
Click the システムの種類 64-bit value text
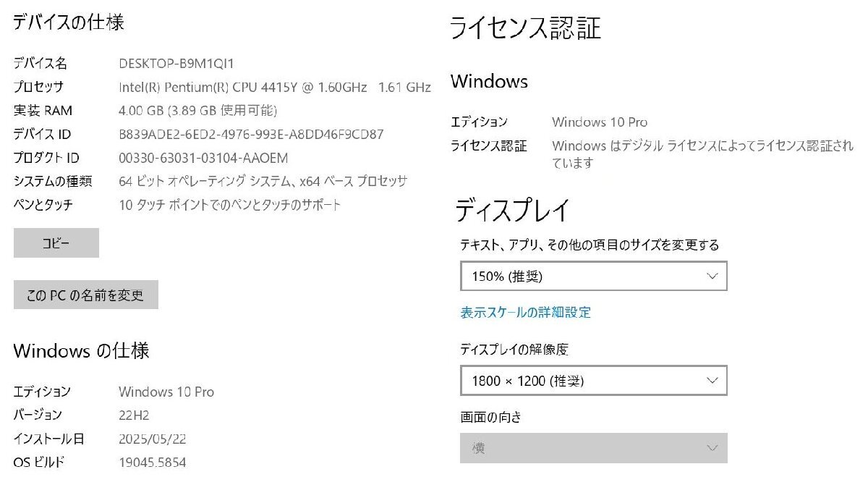coord(263,182)
